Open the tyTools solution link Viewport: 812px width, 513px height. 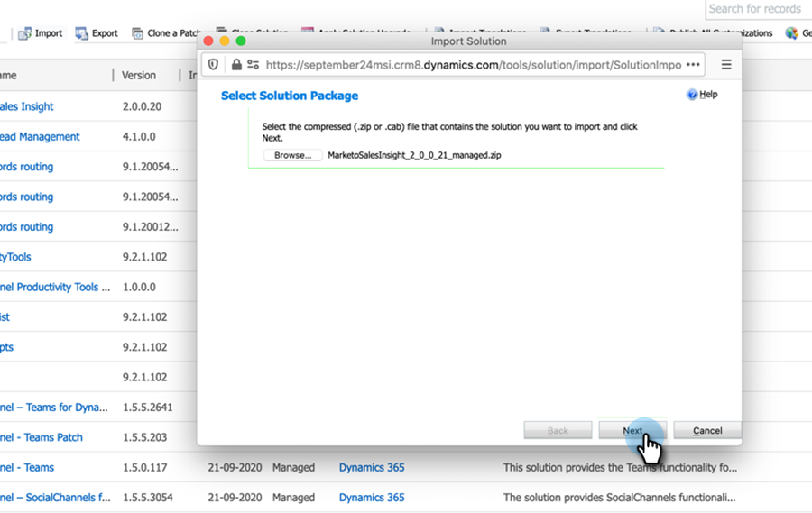(x=15, y=257)
